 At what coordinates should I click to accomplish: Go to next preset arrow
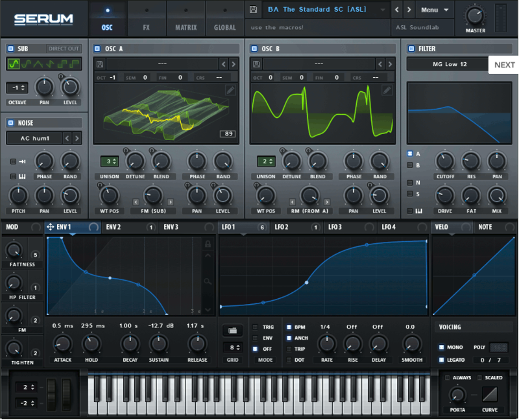(x=409, y=10)
